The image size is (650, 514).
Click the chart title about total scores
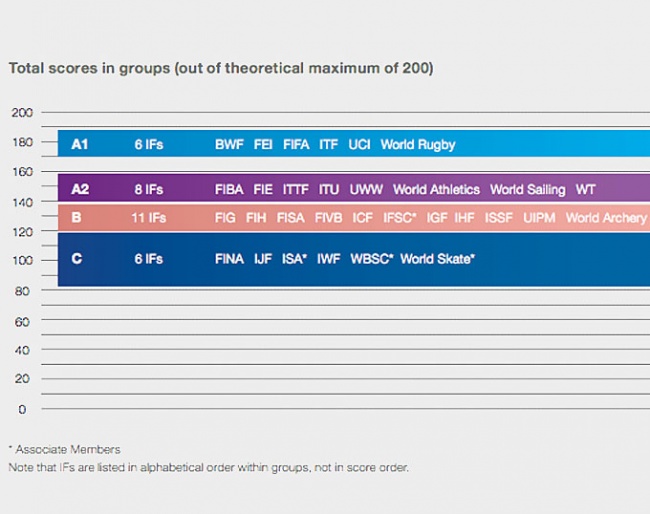(x=221, y=69)
